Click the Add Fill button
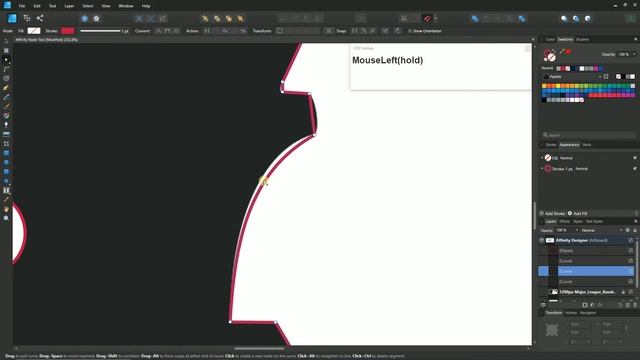The width and height of the screenshot is (640, 360). (x=578, y=213)
